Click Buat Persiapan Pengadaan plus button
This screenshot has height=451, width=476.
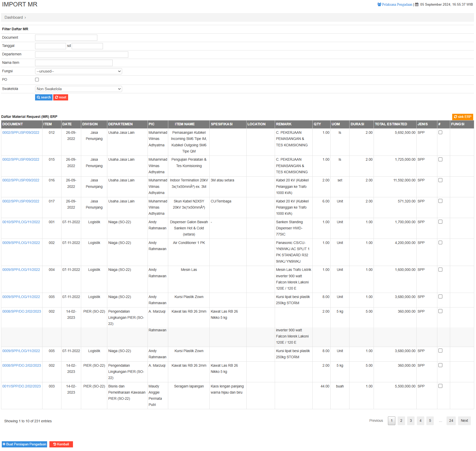point(24,444)
